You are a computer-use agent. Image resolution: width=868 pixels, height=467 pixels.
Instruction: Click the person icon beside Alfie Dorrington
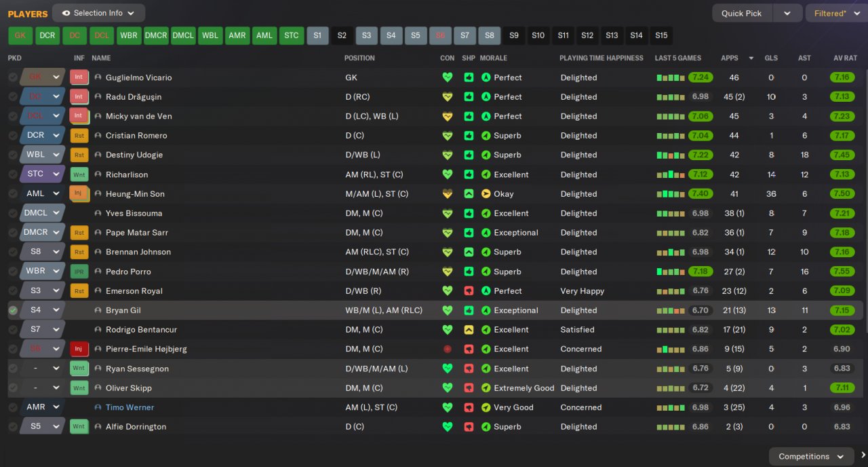coord(98,427)
